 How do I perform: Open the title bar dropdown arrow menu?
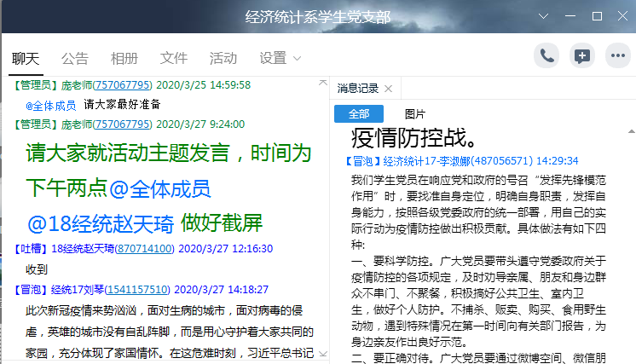click(x=544, y=16)
